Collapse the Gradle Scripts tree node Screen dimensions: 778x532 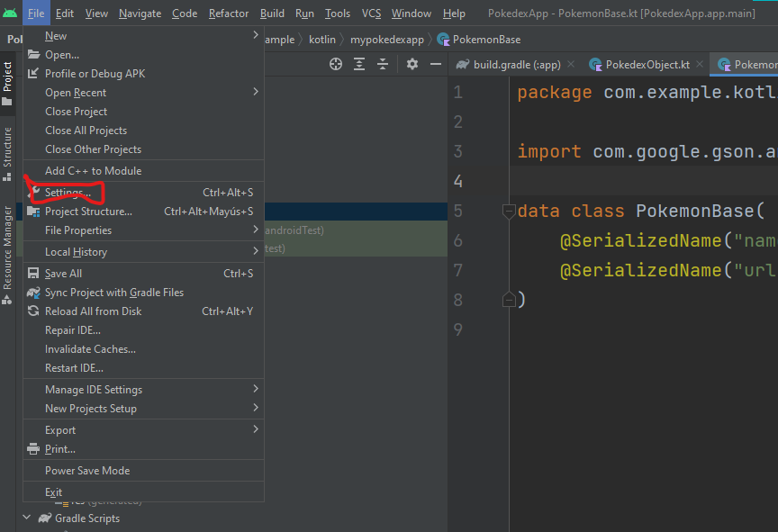25,518
